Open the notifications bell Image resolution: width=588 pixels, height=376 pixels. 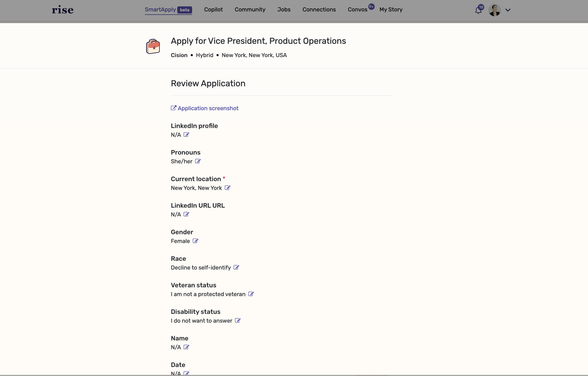(x=478, y=10)
